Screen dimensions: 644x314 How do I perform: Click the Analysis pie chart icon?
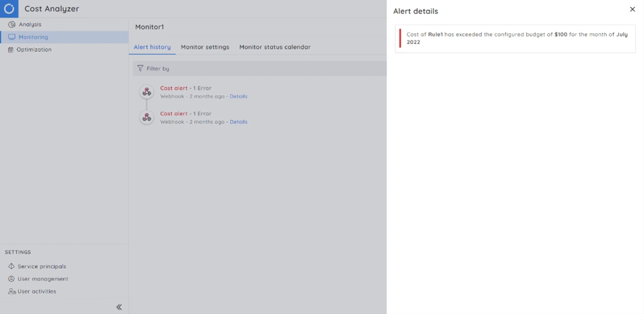[12, 25]
